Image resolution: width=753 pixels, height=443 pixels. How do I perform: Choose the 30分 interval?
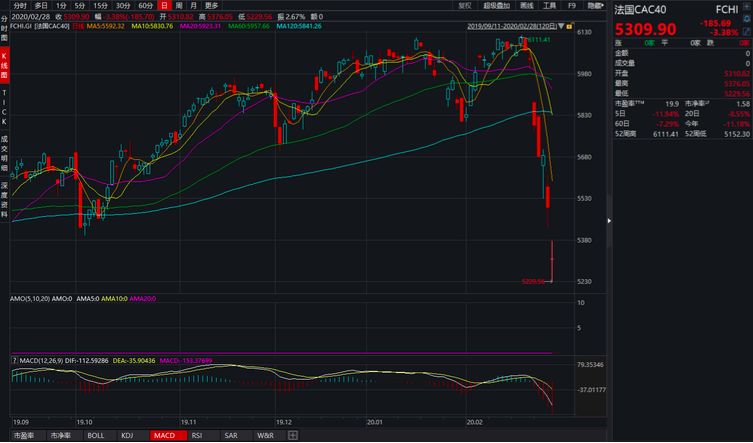[x=123, y=5]
